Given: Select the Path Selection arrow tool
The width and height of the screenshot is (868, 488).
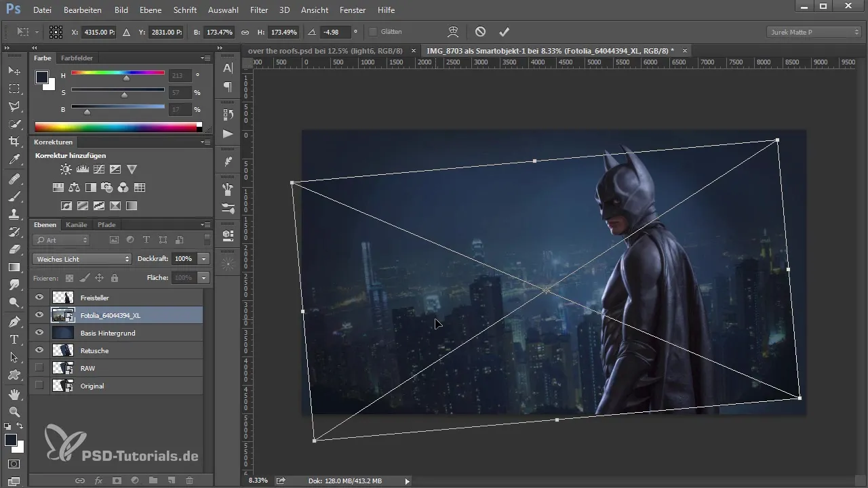Looking at the screenshot, I should [14, 357].
